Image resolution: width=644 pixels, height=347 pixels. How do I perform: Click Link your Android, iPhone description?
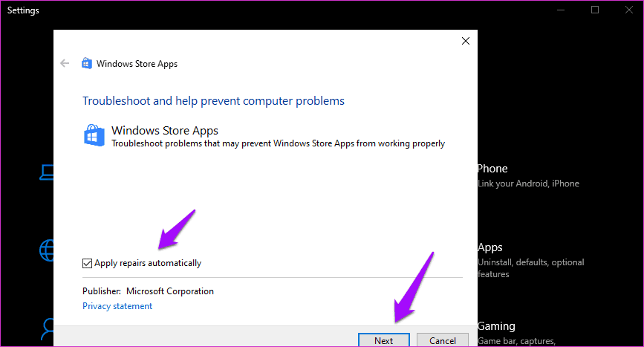tap(528, 184)
